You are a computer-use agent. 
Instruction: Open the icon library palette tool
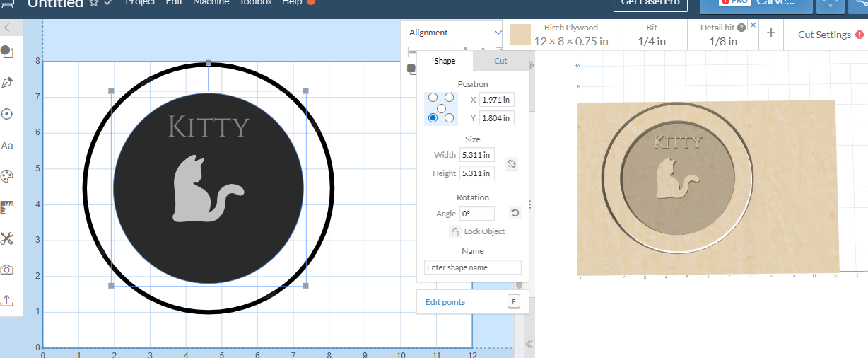pyautogui.click(x=7, y=176)
